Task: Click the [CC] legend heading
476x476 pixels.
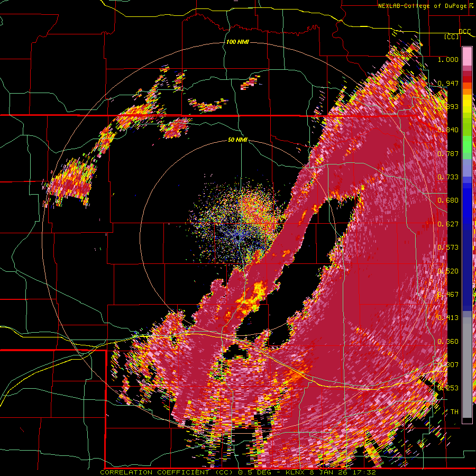Action: 452,36
